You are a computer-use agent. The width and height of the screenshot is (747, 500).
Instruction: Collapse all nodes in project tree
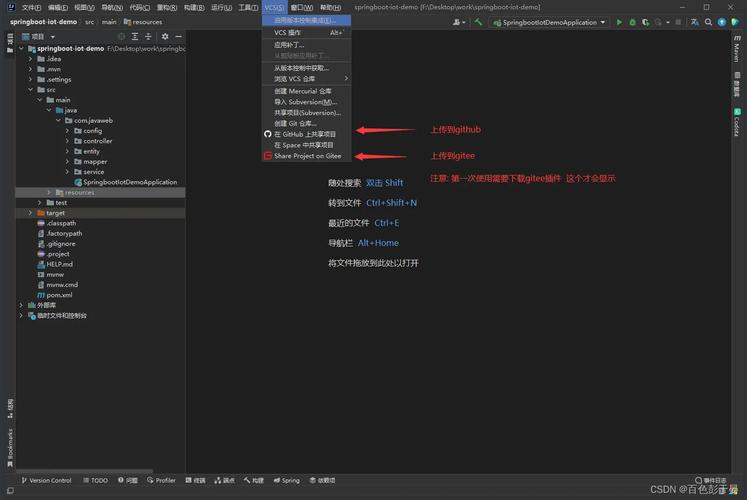[x=148, y=36]
